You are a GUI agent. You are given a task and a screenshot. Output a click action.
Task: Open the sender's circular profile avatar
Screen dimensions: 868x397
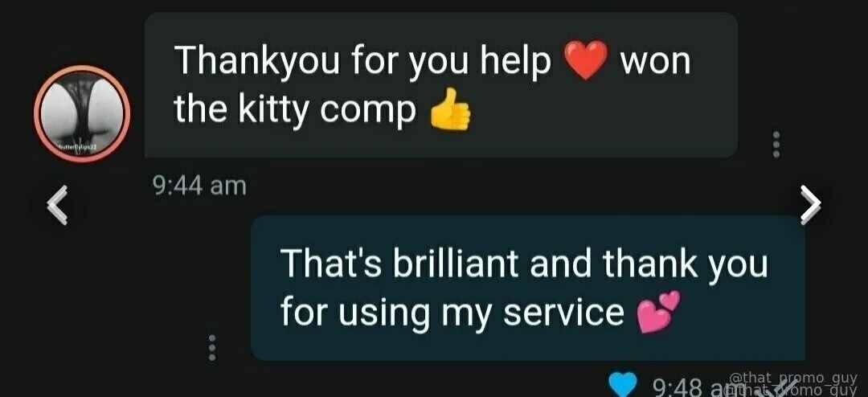tap(82, 113)
